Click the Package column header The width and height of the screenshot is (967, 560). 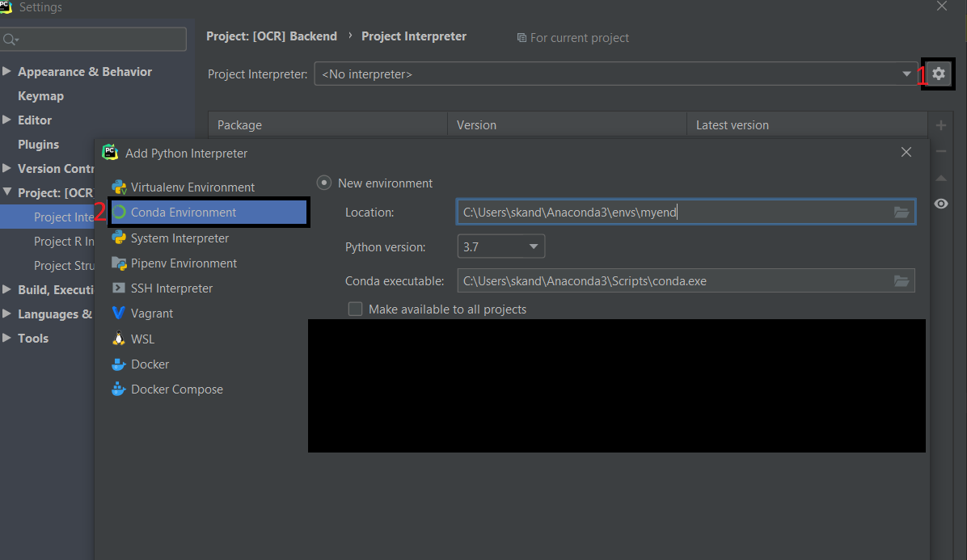click(x=328, y=124)
